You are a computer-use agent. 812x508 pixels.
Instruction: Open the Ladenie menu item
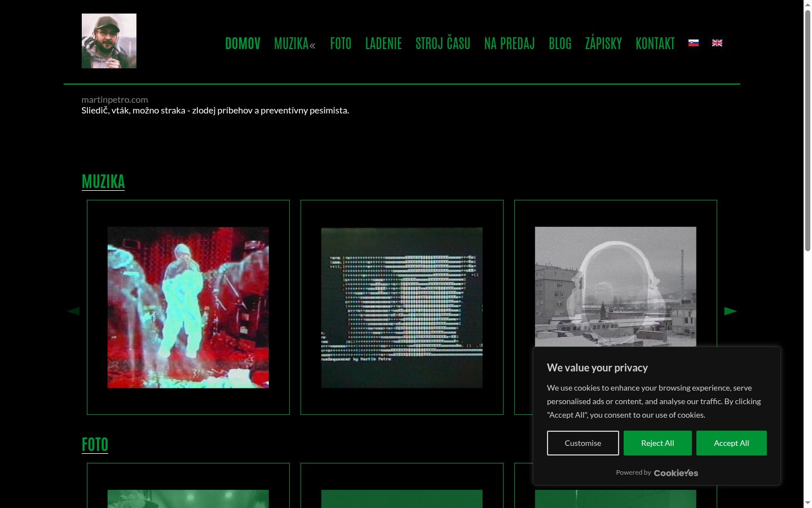383,43
